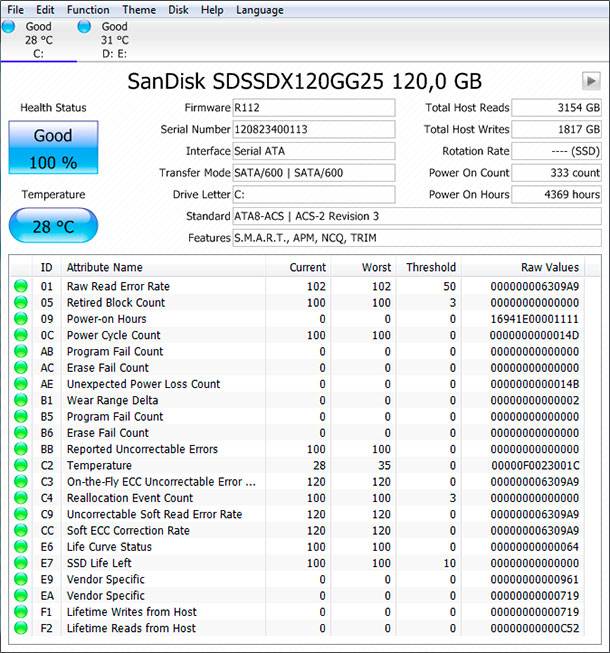Click the Serial Number field
The image size is (610, 653).
coord(314,129)
